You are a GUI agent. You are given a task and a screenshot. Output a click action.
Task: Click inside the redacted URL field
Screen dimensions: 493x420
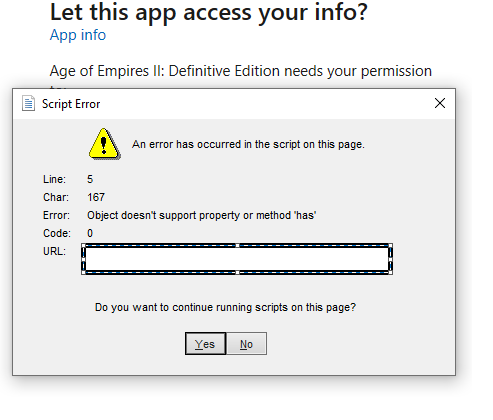[237, 259]
